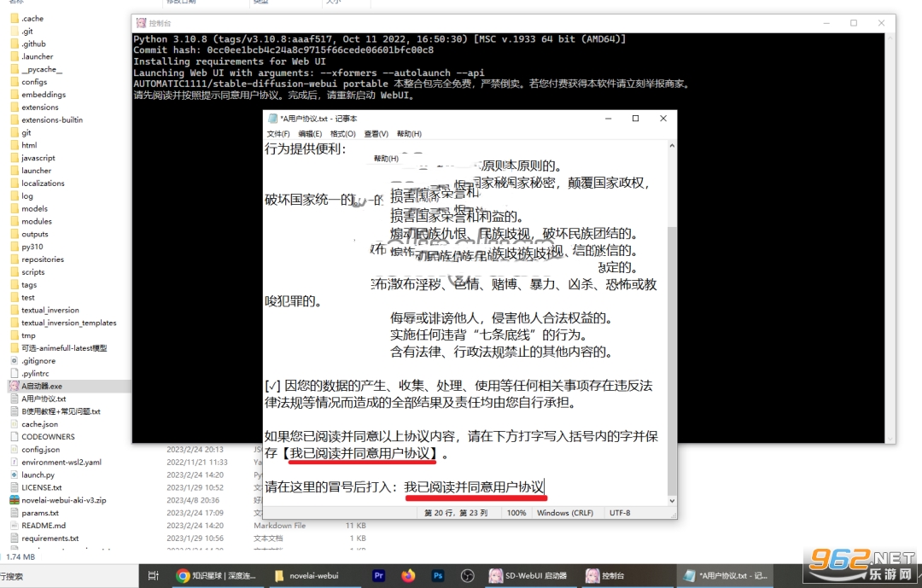Select the javascript folder name
Image resolution: width=922 pixels, height=588 pixels.
click(38, 158)
